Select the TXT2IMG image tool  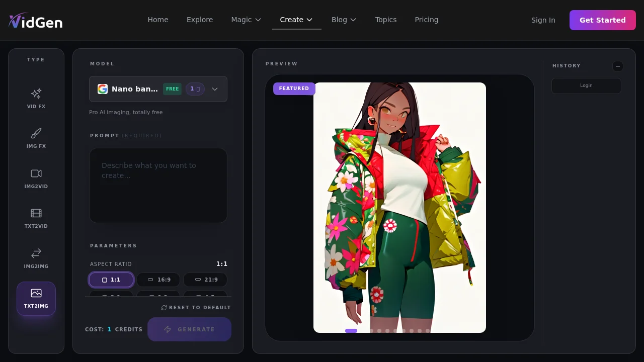pyautogui.click(x=36, y=298)
